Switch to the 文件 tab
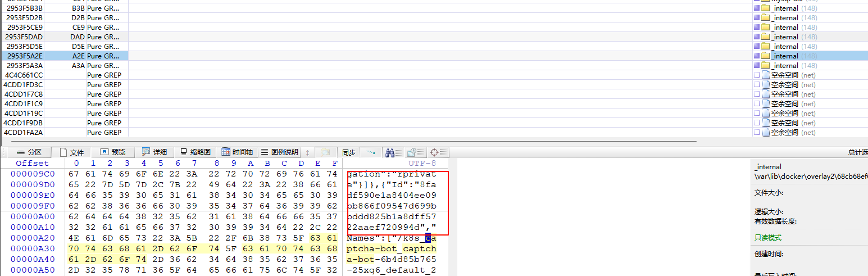 [x=72, y=152]
